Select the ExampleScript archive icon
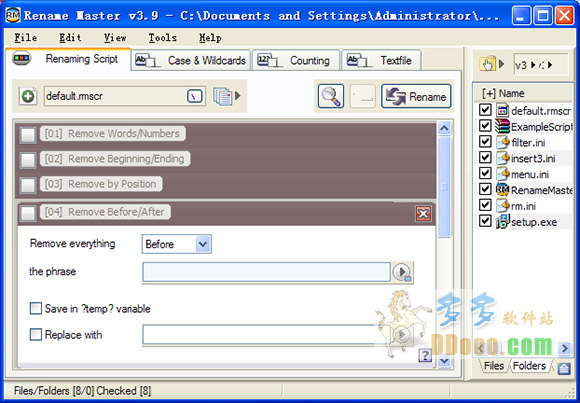Screen dimensions: 580x403 (x=503, y=126)
